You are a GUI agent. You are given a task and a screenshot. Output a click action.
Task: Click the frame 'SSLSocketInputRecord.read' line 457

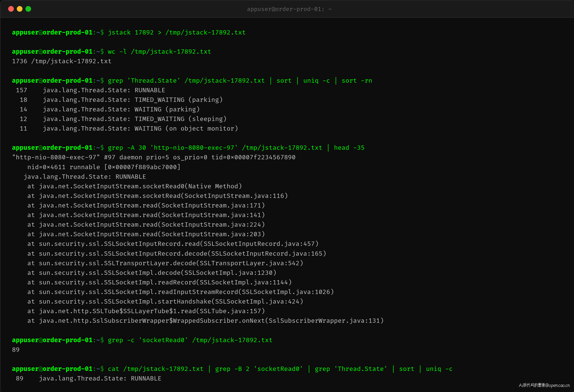tap(173, 244)
